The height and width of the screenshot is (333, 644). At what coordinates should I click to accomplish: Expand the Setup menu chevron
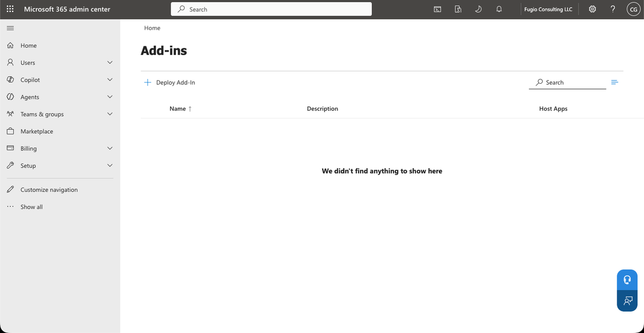(x=110, y=165)
